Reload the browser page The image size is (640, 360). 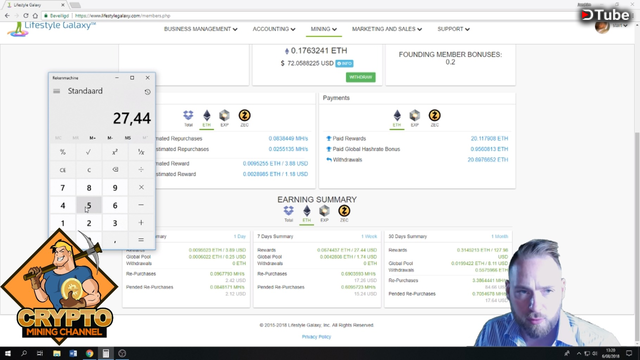(x=26, y=16)
